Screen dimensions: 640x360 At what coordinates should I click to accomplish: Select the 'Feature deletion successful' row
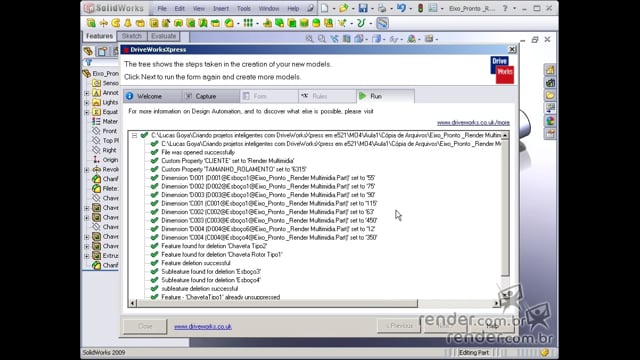(196, 263)
